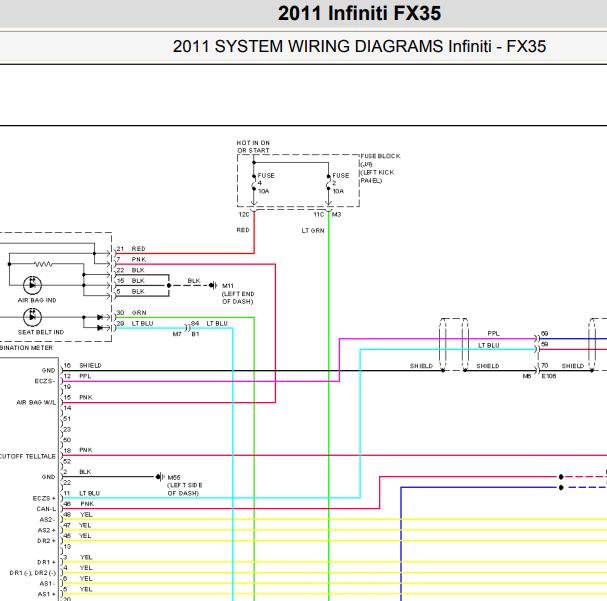Viewport: 607px width, 601px height.
Task: Click the CUTOFF TELLTALE pin label
Action: click(28, 456)
